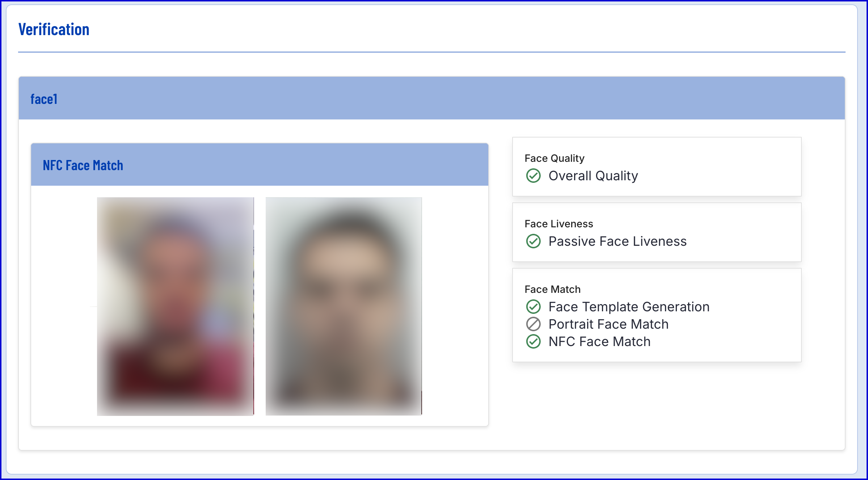
Task: Collapse the face1 section header
Action: 432,98
